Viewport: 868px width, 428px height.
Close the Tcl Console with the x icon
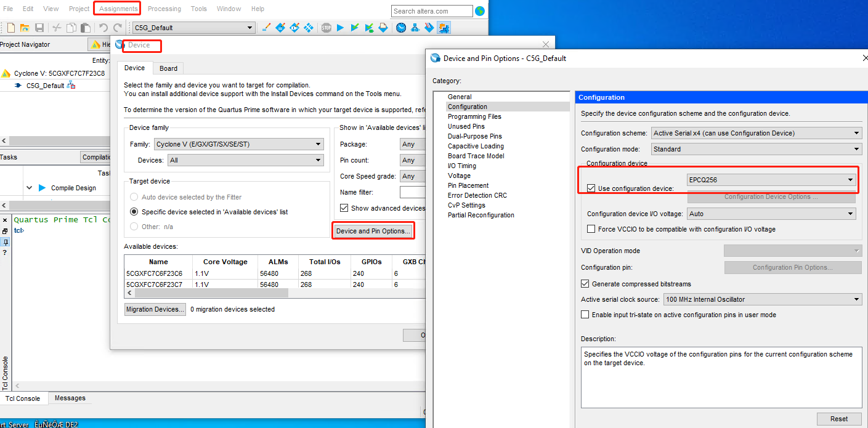[x=4, y=220]
